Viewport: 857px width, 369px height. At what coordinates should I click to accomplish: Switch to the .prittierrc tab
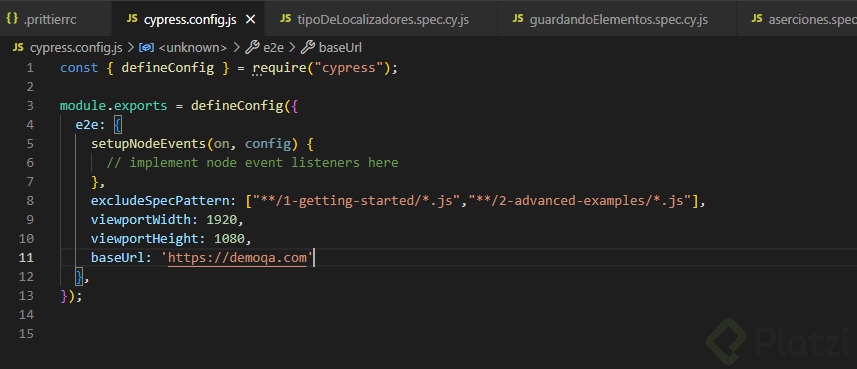pos(55,19)
